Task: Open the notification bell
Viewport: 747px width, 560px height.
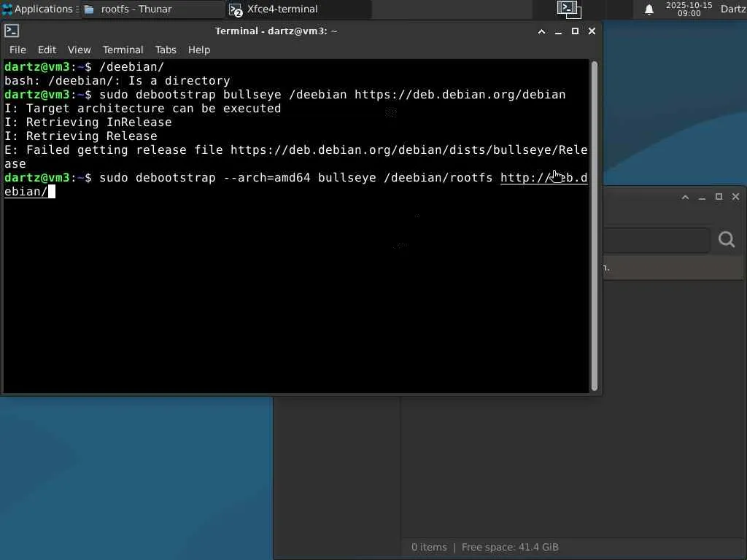Action: 649,9
